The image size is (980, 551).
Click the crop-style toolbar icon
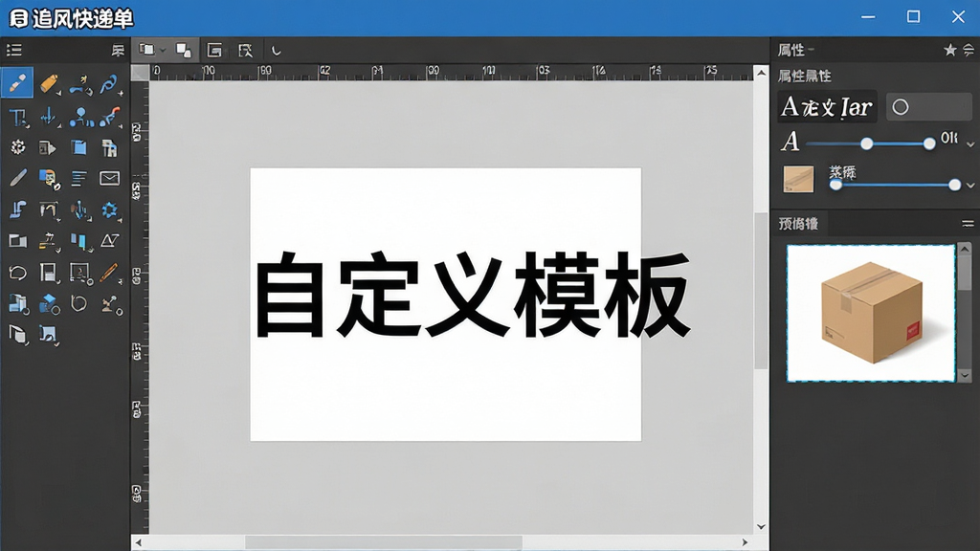click(245, 51)
